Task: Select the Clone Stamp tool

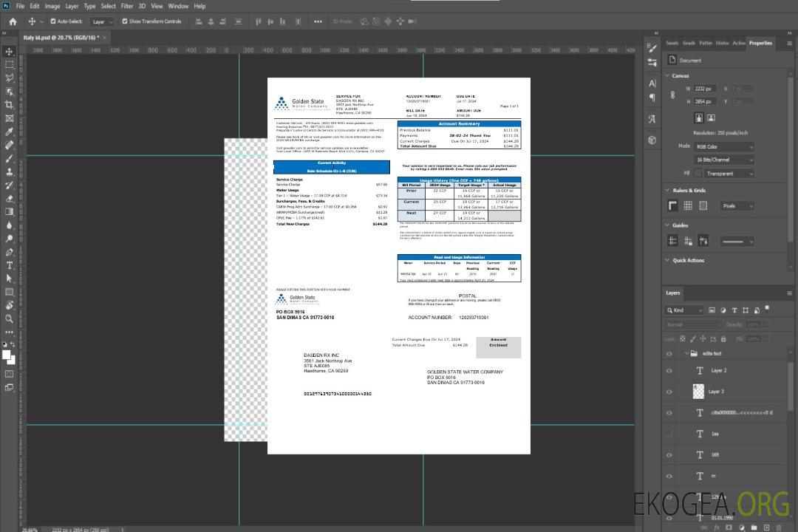Action: click(9, 172)
